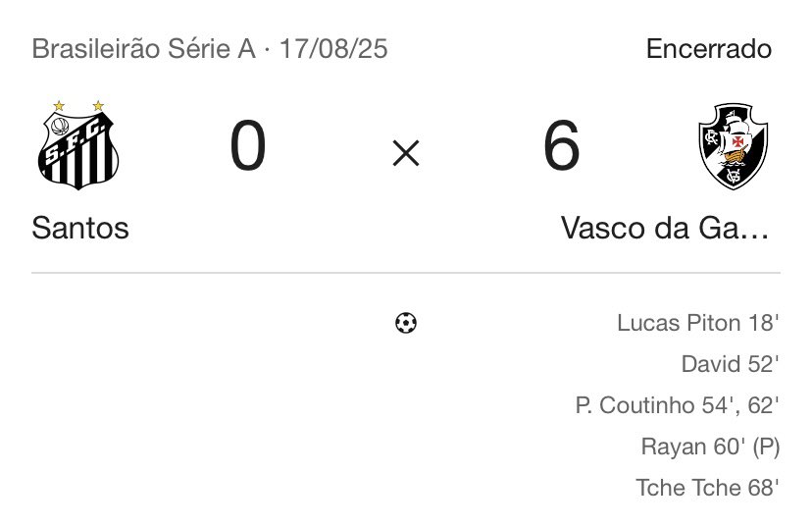Image resolution: width=812 pixels, height=527 pixels.
Task: Click the gold stars above Santos crest
Action: click(78, 105)
